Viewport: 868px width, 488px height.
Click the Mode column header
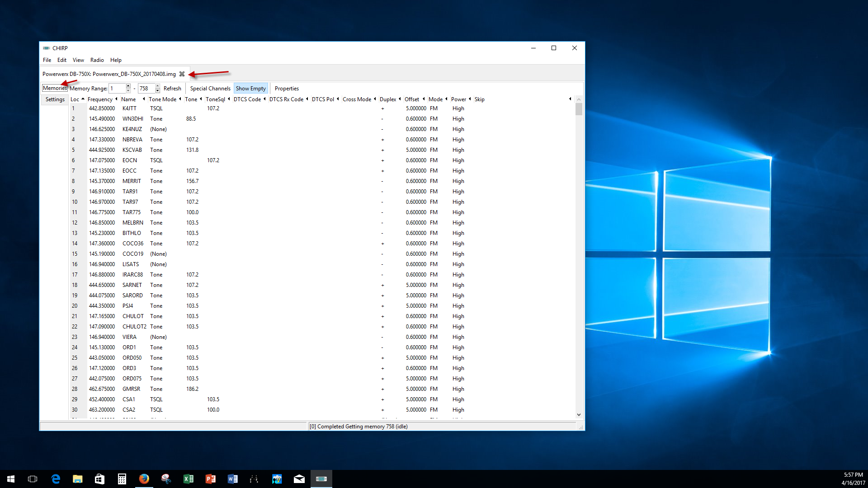438,99
